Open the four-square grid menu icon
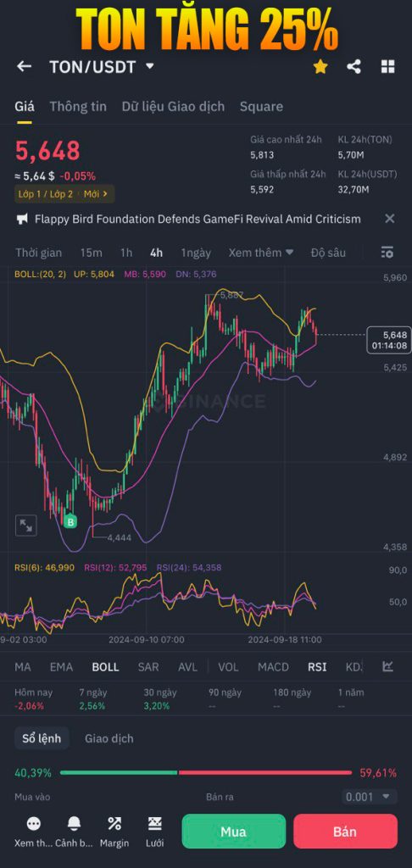The image size is (412, 868). point(387,67)
